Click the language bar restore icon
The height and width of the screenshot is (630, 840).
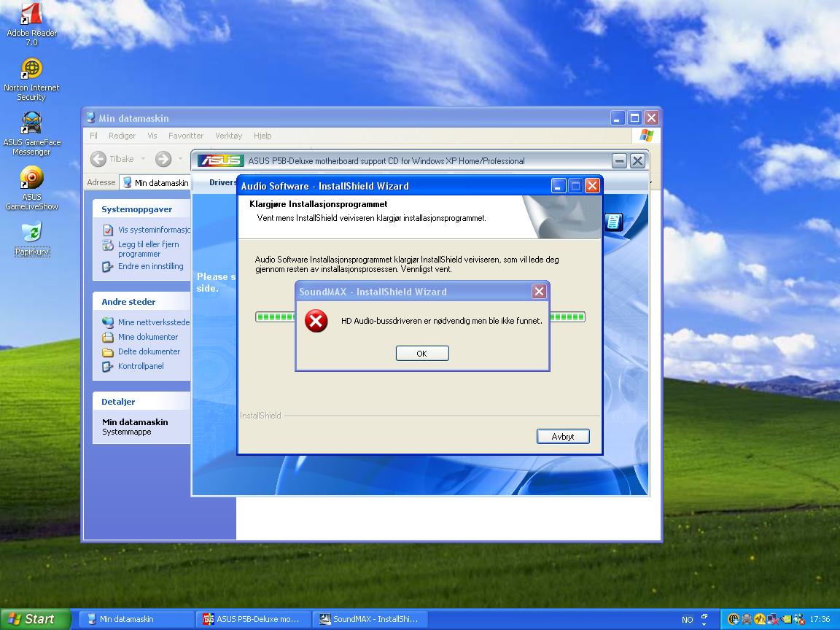[704, 617]
